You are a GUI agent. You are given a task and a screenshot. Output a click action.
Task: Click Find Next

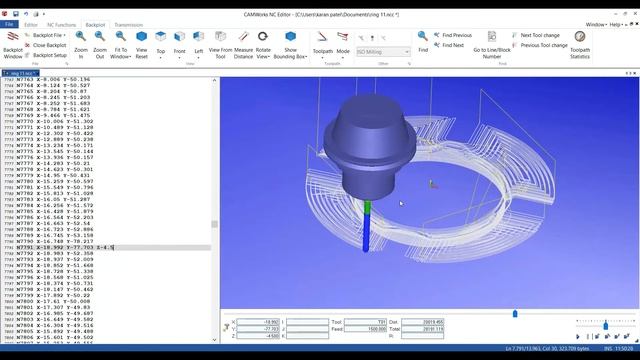coord(449,45)
